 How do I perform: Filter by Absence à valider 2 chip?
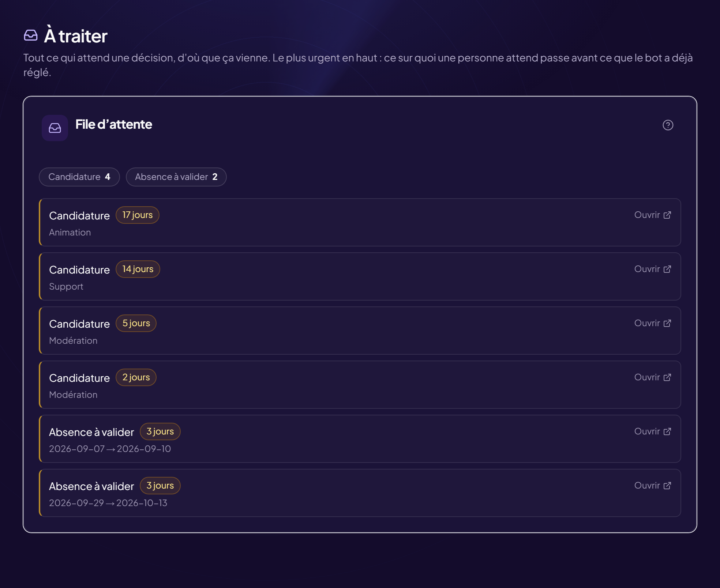(176, 177)
